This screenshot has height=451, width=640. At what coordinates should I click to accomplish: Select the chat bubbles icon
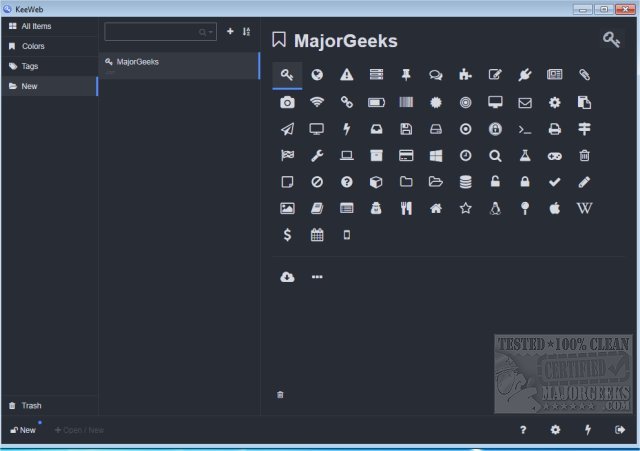[436, 75]
